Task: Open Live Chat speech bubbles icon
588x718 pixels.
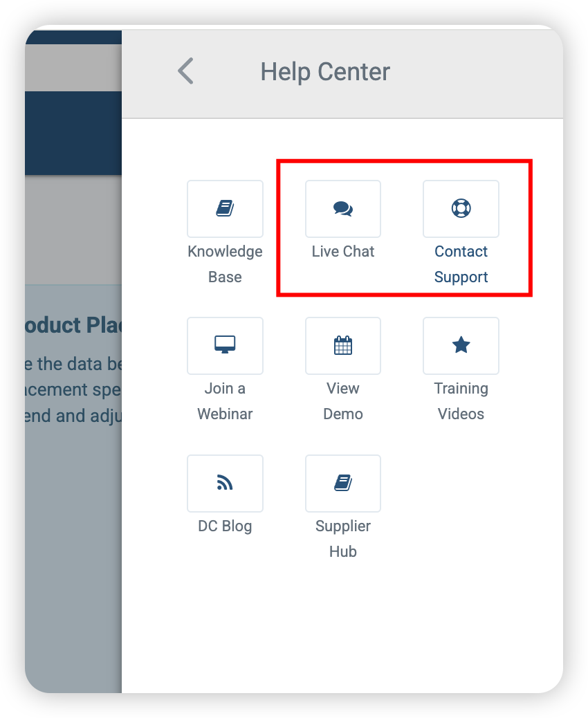Action: tap(342, 208)
